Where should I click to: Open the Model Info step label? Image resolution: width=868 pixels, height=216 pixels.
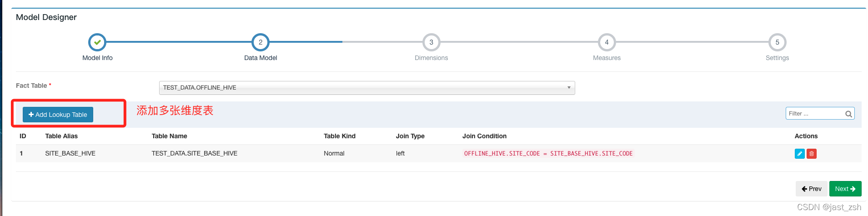click(97, 58)
